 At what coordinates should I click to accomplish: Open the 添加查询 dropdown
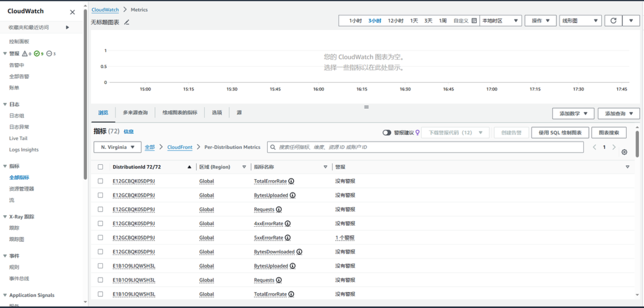(x=619, y=113)
